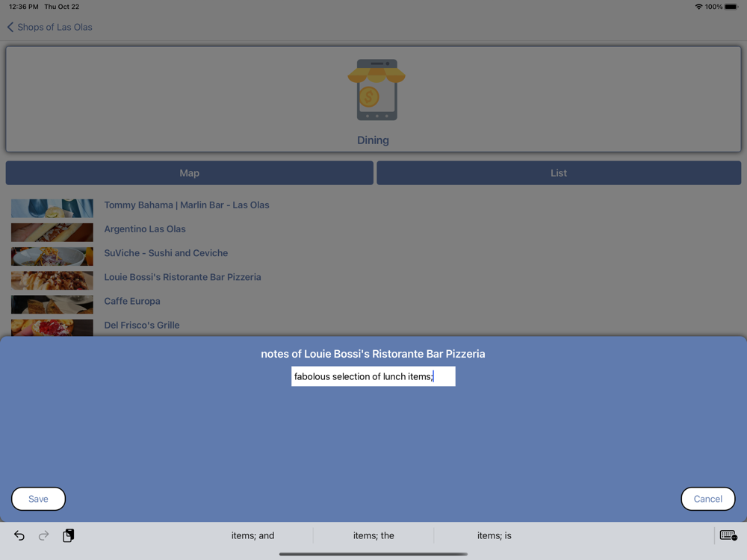Tap the SuViche thumbnail image
Viewport: 747px width, 560px height.
click(52, 257)
